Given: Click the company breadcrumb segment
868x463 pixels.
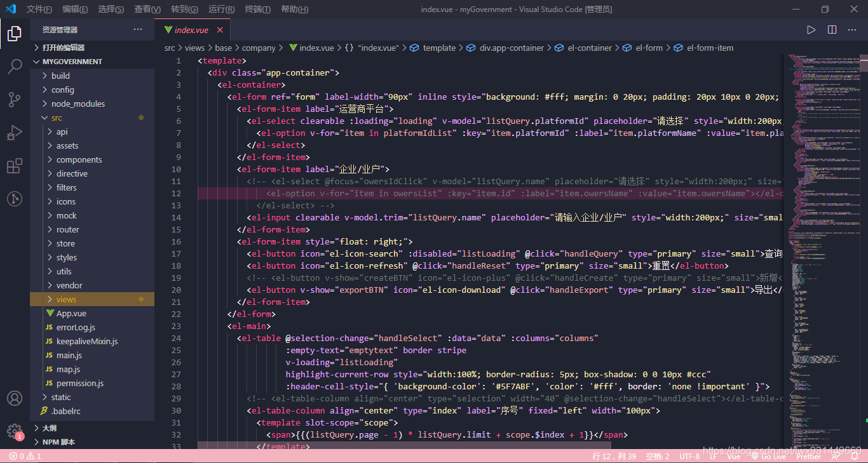Looking at the screenshot, I should (259, 48).
